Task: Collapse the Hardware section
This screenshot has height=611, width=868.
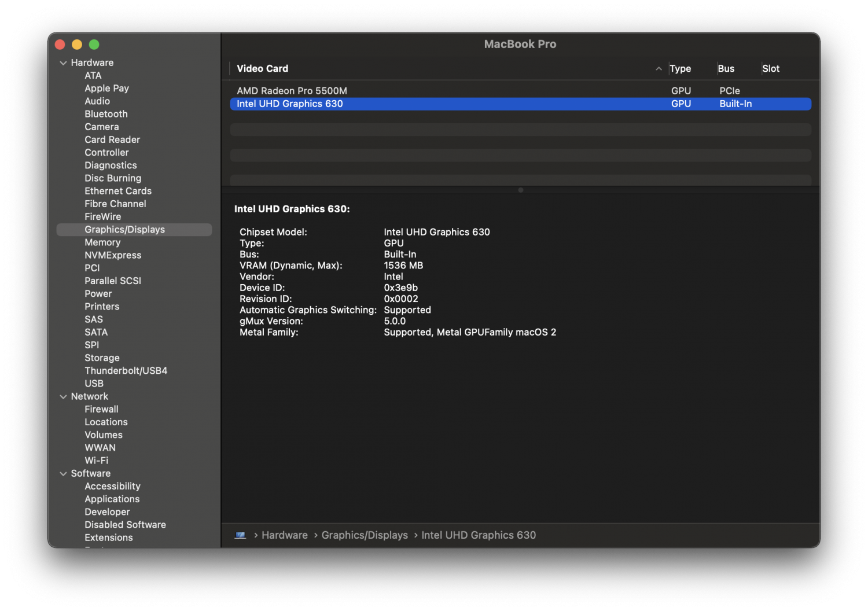Action: pos(63,62)
